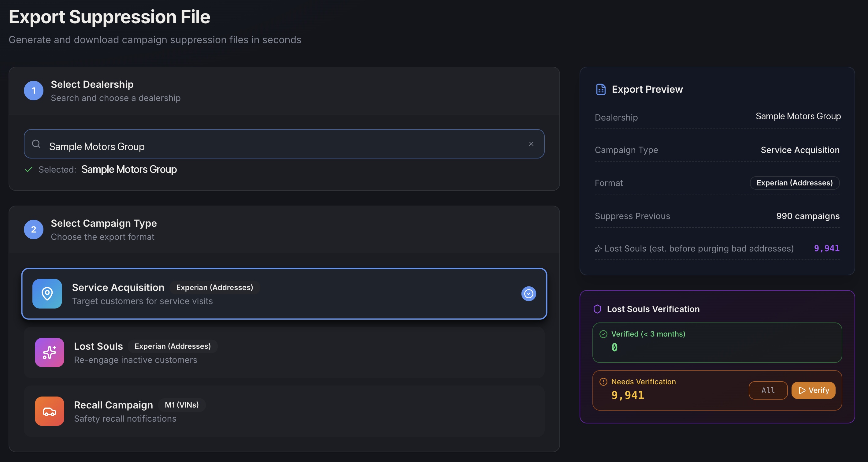Click the Search and choose a dealership subtitle
Viewport: 868px width, 462px height.
pyautogui.click(x=116, y=98)
